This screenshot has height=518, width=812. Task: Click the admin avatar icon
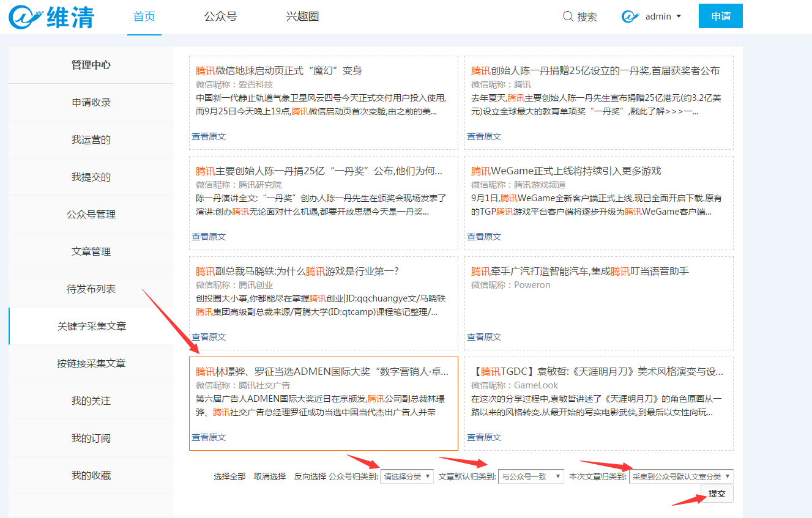[x=630, y=17]
